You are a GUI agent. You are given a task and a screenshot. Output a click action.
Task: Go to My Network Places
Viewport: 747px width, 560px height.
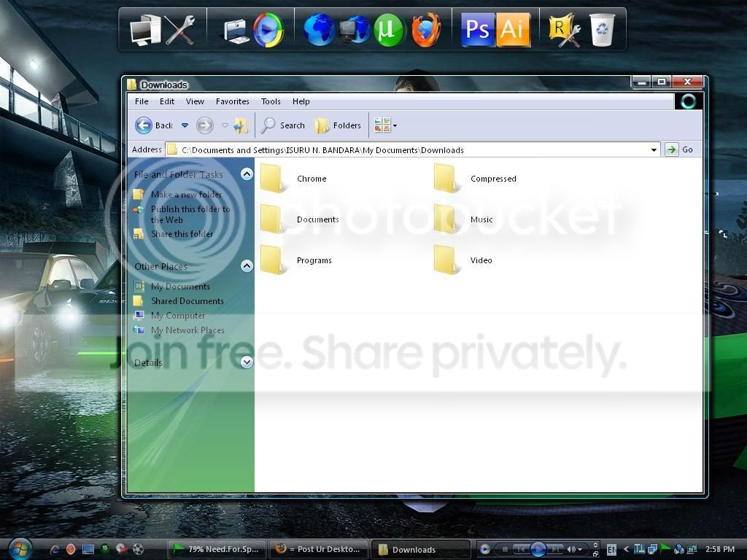click(x=187, y=330)
